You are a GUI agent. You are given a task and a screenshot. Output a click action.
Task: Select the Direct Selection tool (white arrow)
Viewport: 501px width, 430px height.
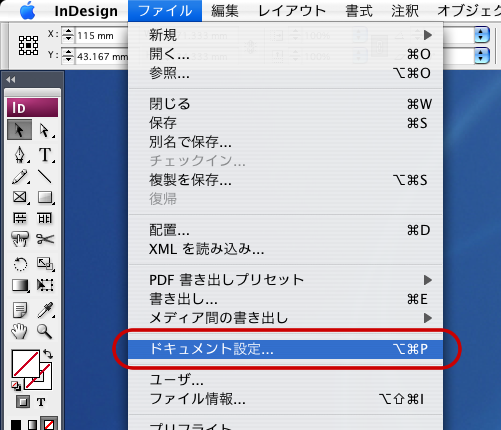tap(45, 130)
